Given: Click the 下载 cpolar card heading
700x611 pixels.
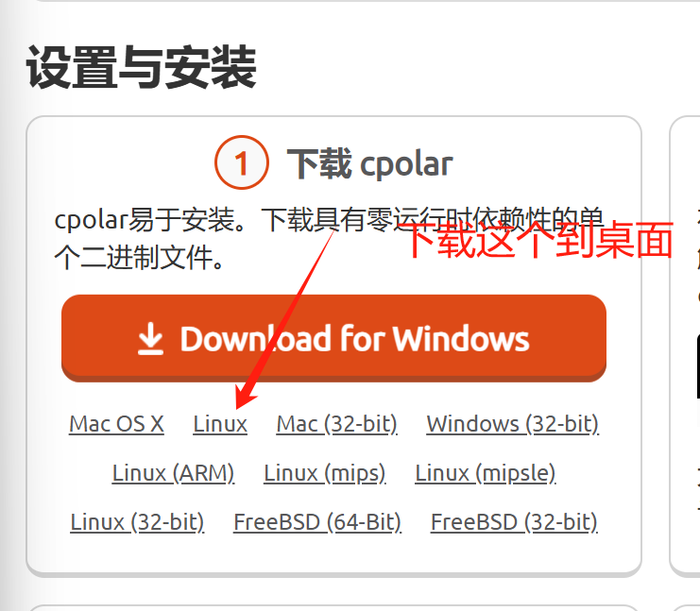Looking at the screenshot, I should 369,163.
